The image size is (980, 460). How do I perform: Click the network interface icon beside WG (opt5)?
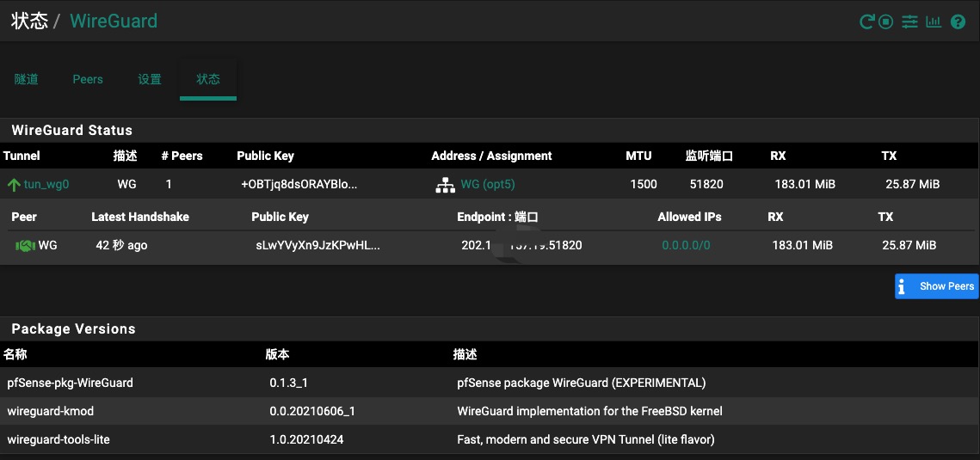(445, 185)
